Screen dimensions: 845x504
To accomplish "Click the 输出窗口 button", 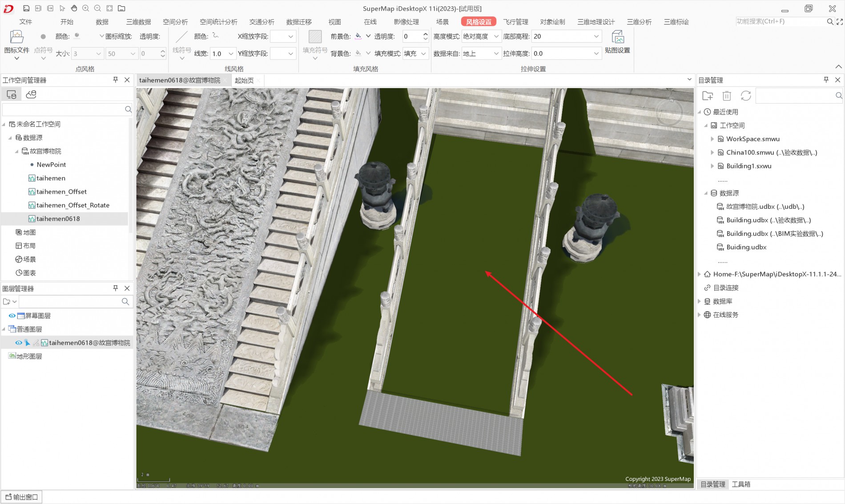I will (x=21, y=497).
